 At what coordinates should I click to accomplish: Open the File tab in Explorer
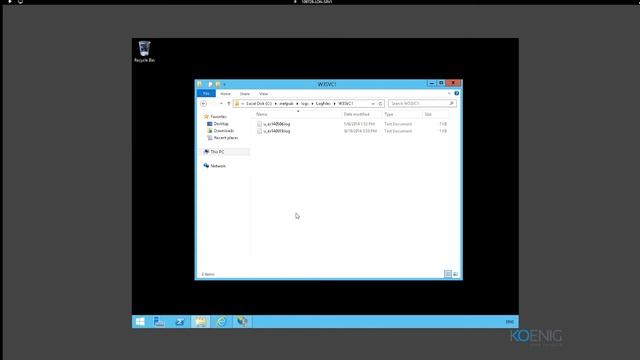[x=206, y=93]
